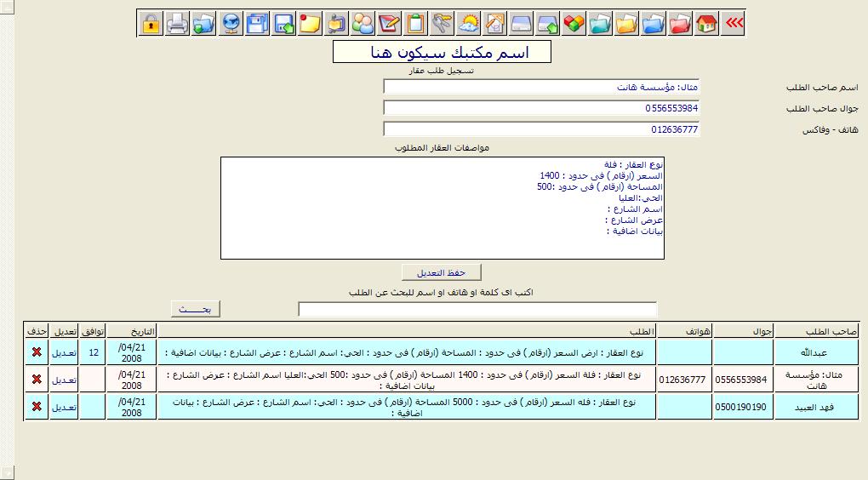Focus the اسم صاحب الطلب name field

point(541,87)
